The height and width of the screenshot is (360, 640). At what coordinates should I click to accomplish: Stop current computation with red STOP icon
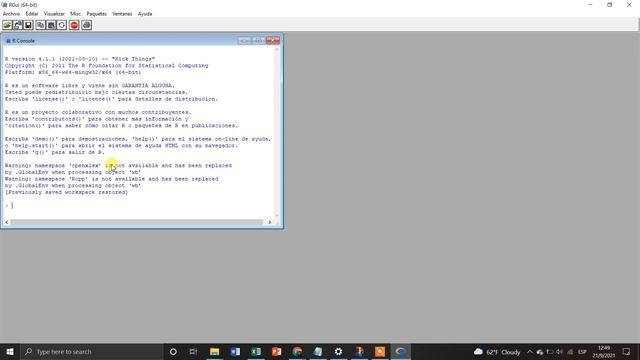[x=74, y=25]
